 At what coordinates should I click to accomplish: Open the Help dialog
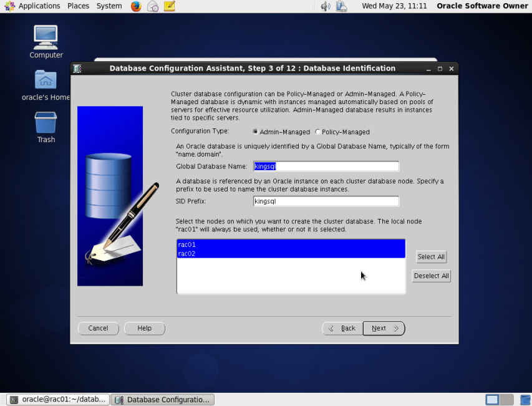pos(144,328)
